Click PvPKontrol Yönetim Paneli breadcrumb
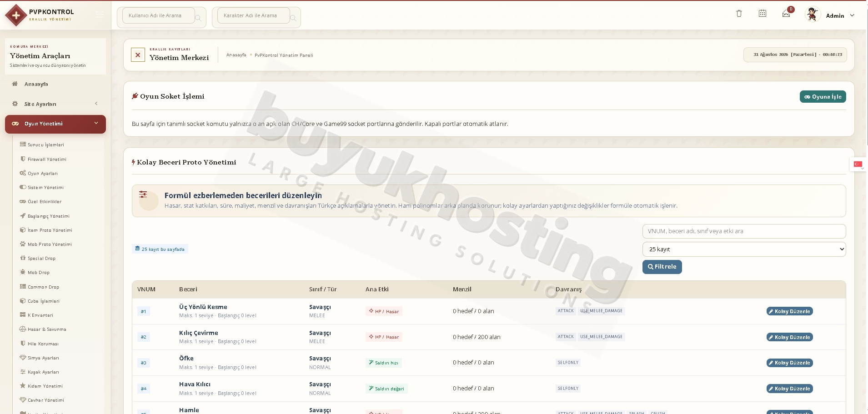 click(284, 55)
